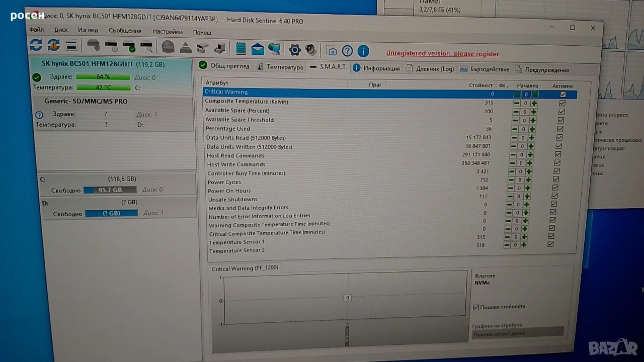
Task: Click the 'Unregistered version, please register' link
Action: pyautogui.click(x=443, y=53)
